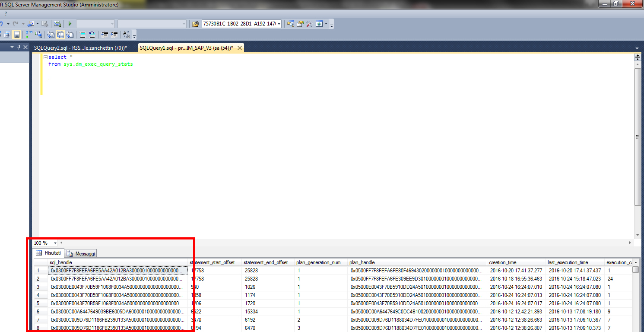Select the first row sql_handle cell
Image resolution: width=644 pixels, height=332 pixels.
[x=117, y=271]
